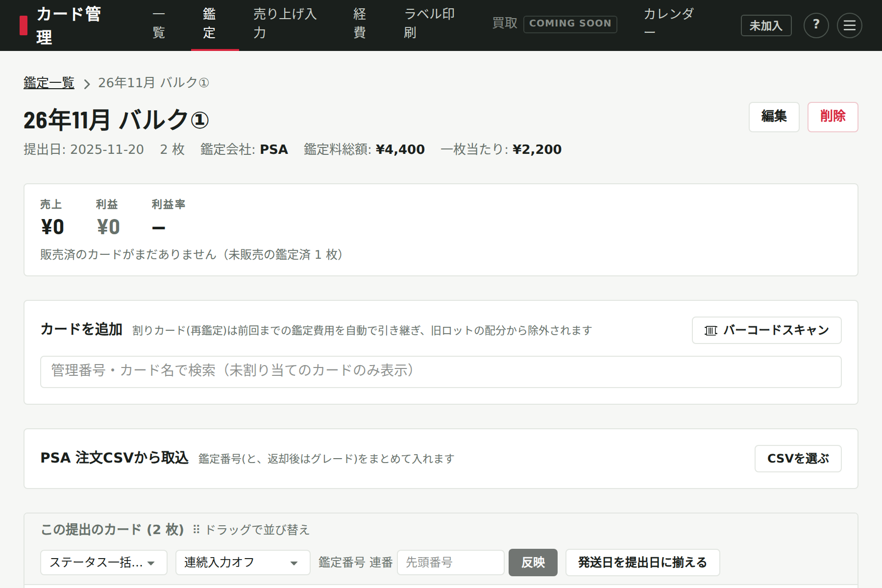Open the 連続入力オフ dropdown
Screen dimensions: 882x588
[243, 563]
